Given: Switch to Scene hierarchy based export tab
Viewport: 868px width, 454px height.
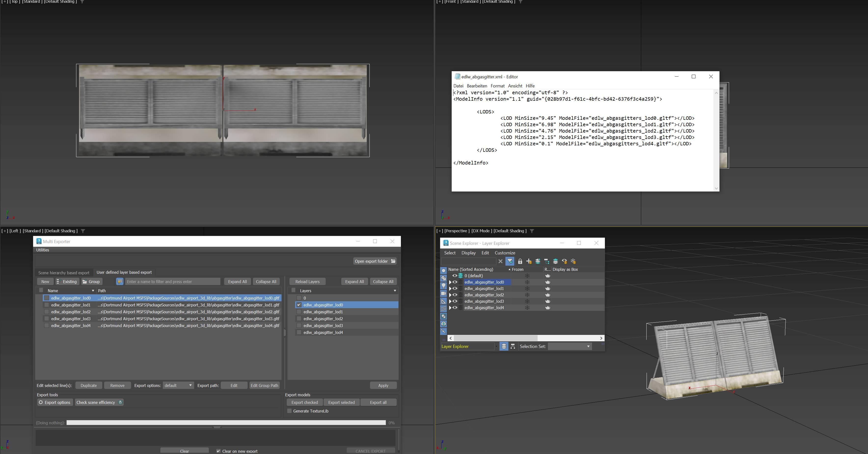Looking at the screenshot, I should click(x=64, y=273).
